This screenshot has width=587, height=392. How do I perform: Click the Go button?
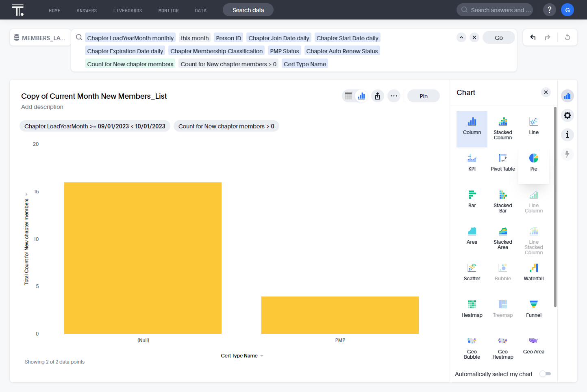pos(499,37)
